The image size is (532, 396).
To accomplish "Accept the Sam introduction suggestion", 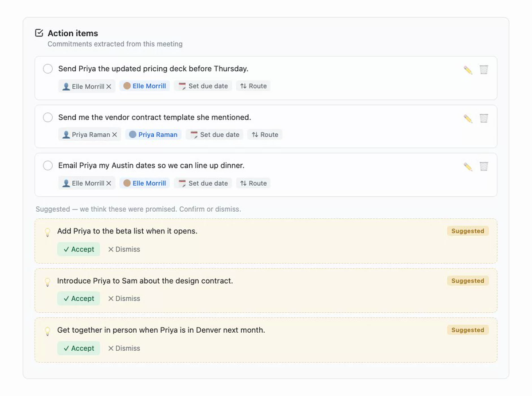I will 78,299.
